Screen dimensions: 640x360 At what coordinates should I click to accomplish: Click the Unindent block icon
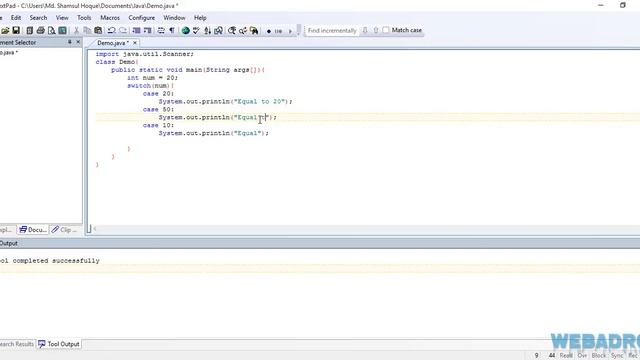click(x=147, y=31)
